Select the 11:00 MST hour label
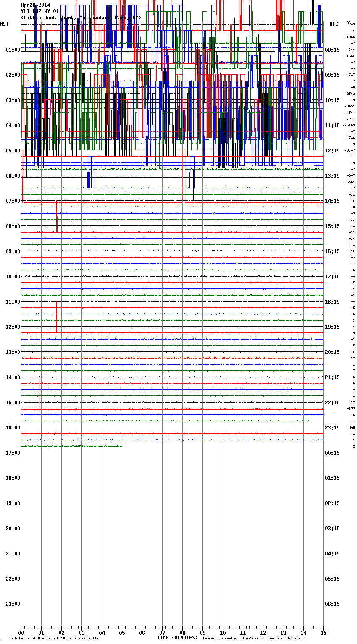Viewport: 357px width, 644px height. pos(13,302)
